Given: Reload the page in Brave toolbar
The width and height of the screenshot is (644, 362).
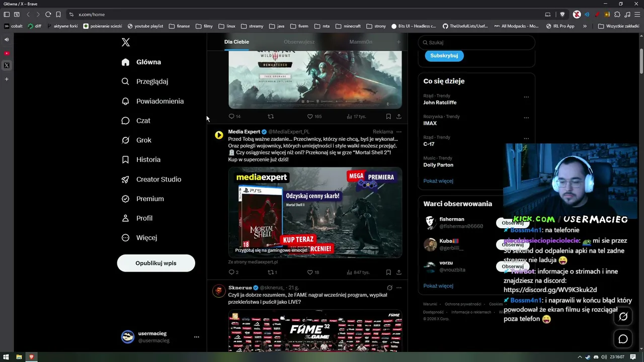Looking at the screenshot, I should coord(48,15).
